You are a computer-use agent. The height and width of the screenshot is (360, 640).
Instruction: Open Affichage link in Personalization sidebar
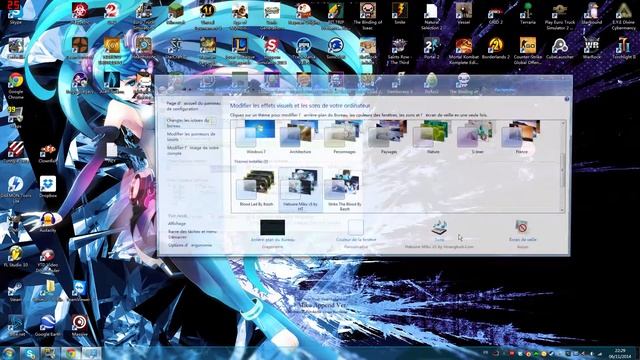pyautogui.click(x=177, y=224)
